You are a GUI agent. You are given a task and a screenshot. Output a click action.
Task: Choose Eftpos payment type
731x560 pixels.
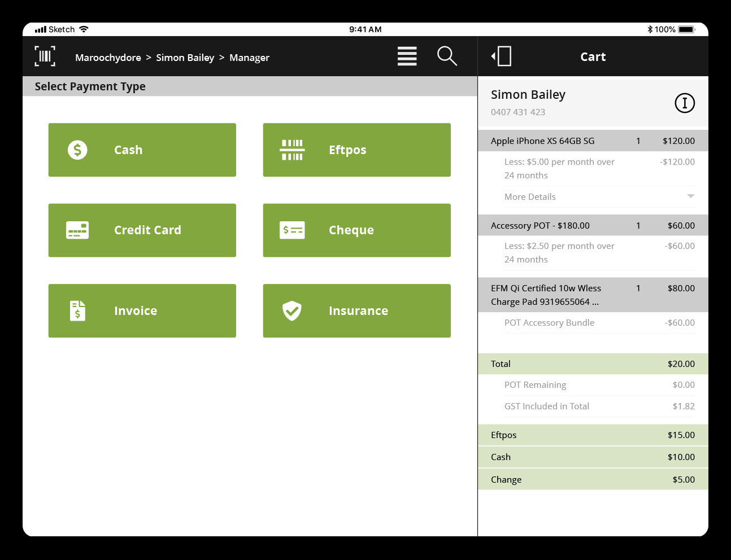pos(356,150)
